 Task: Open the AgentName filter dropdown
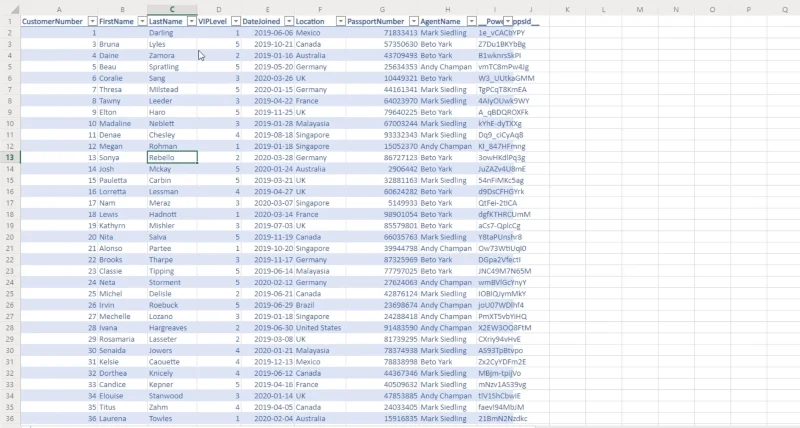coord(471,21)
